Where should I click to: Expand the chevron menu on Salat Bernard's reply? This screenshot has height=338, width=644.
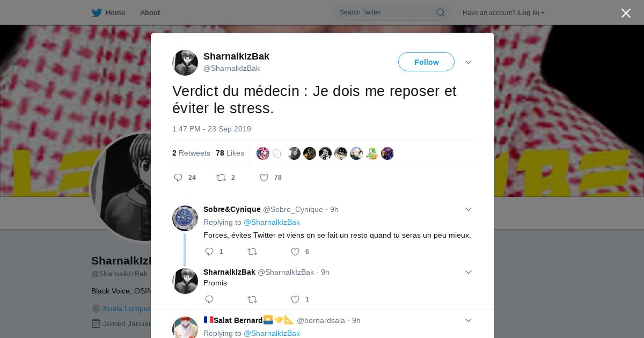click(x=469, y=320)
